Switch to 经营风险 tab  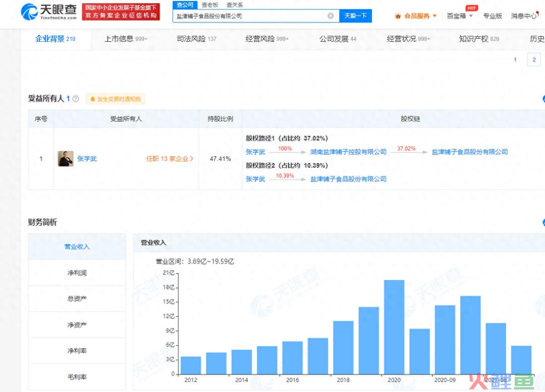(x=267, y=39)
